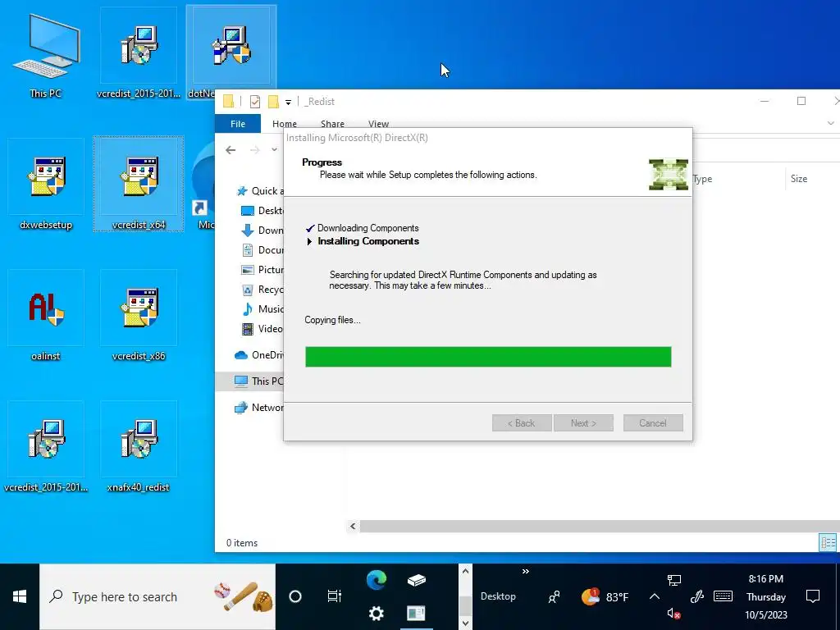The width and height of the screenshot is (840, 630).
Task: Expand the Explorer ribbon chevron
Action: (x=830, y=123)
